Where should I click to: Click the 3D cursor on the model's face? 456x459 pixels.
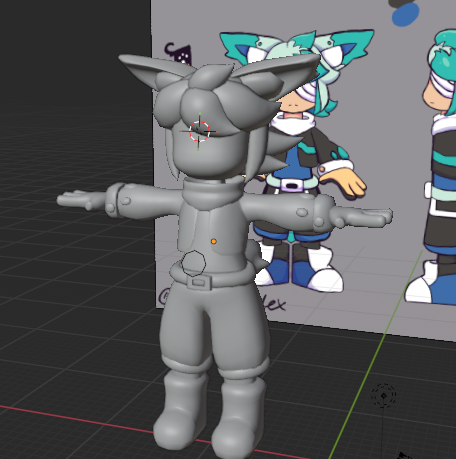(199, 131)
